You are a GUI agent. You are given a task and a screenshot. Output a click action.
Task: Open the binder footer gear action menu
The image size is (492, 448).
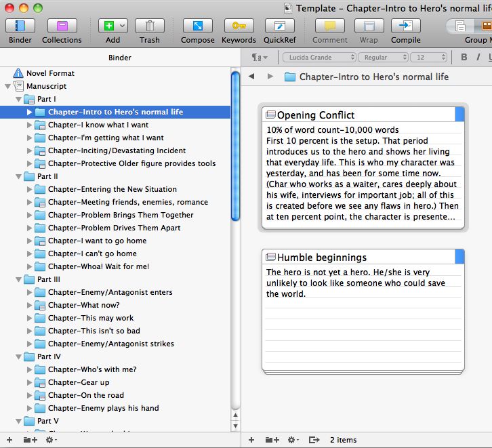tap(51, 440)
